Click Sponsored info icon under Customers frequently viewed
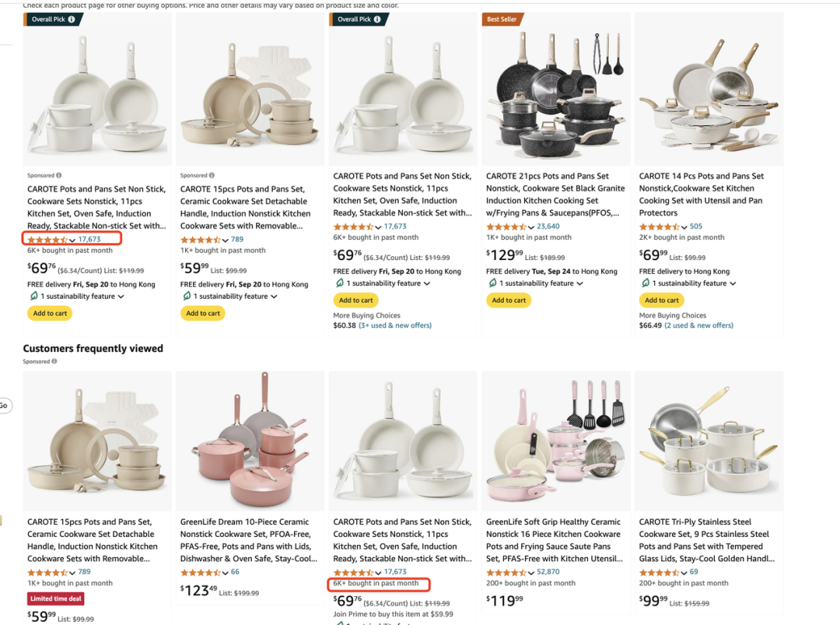This screenshot has height=625, width=840. [x=54, y=361]
